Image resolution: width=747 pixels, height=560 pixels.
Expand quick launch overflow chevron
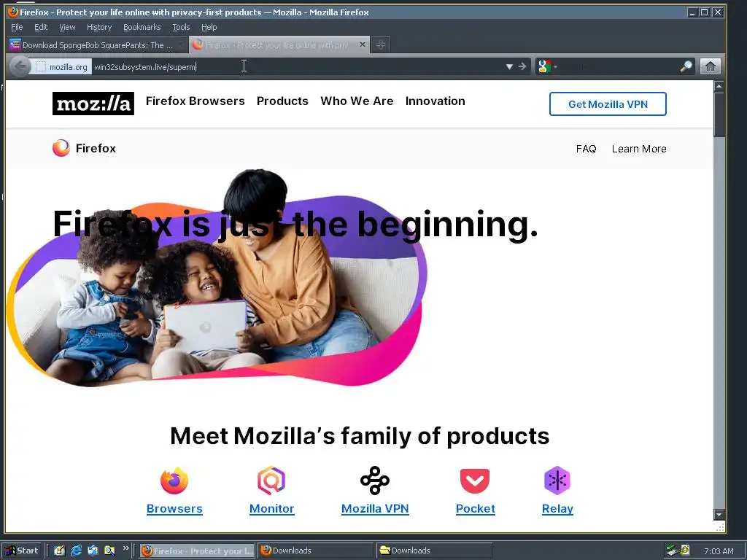tap(125, 548)
